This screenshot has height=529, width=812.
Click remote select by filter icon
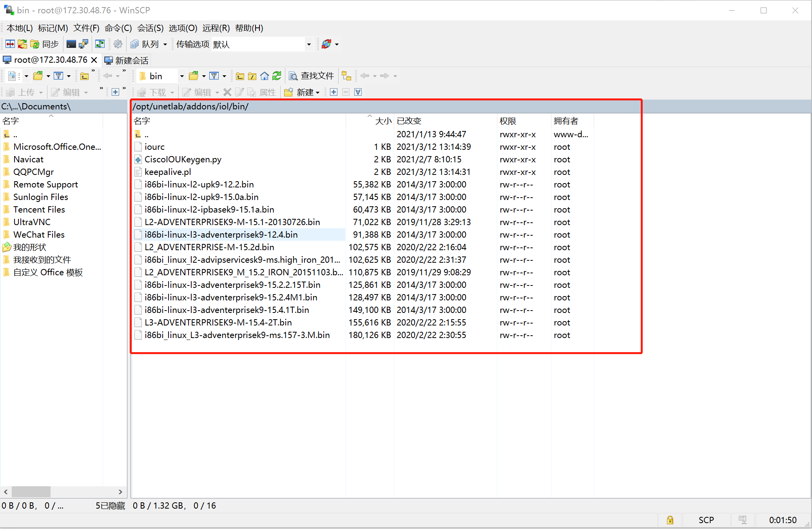pos(358,92)
